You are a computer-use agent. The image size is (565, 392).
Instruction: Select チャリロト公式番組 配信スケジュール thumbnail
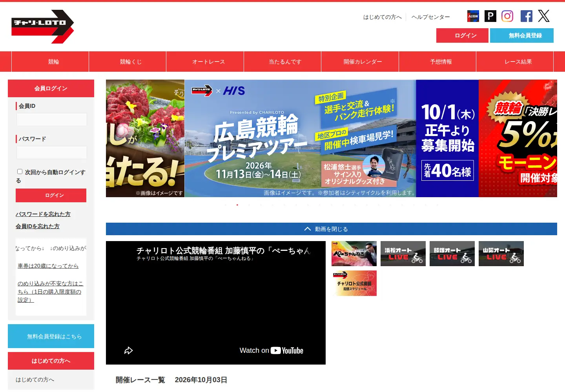click(354, 283)
